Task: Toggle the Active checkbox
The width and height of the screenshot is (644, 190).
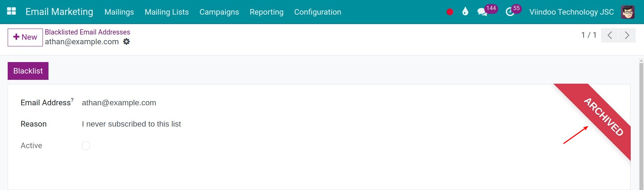Action: click(86, 145)
